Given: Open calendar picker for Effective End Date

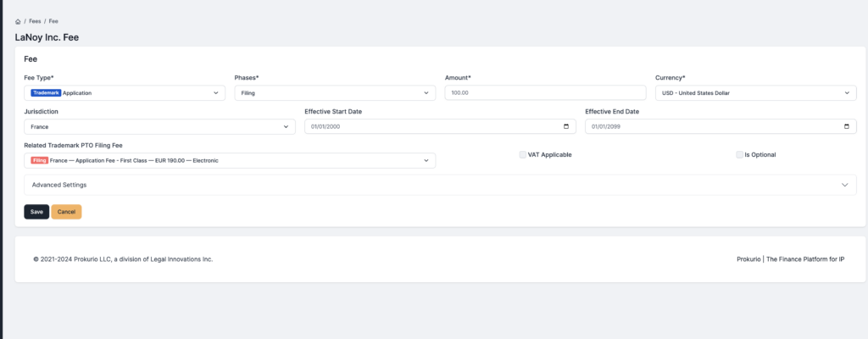Looking at the screenshot, I should click(x=847, y=127).
